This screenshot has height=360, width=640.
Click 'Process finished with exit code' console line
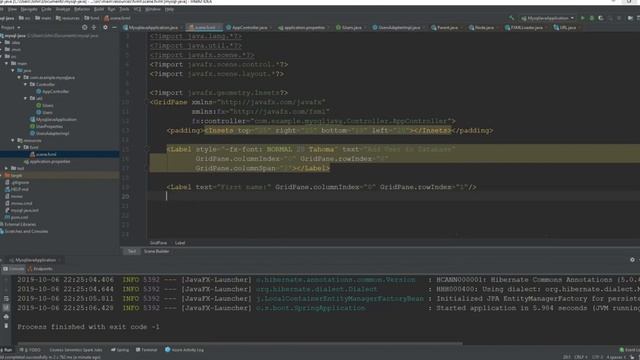[88, 327]
